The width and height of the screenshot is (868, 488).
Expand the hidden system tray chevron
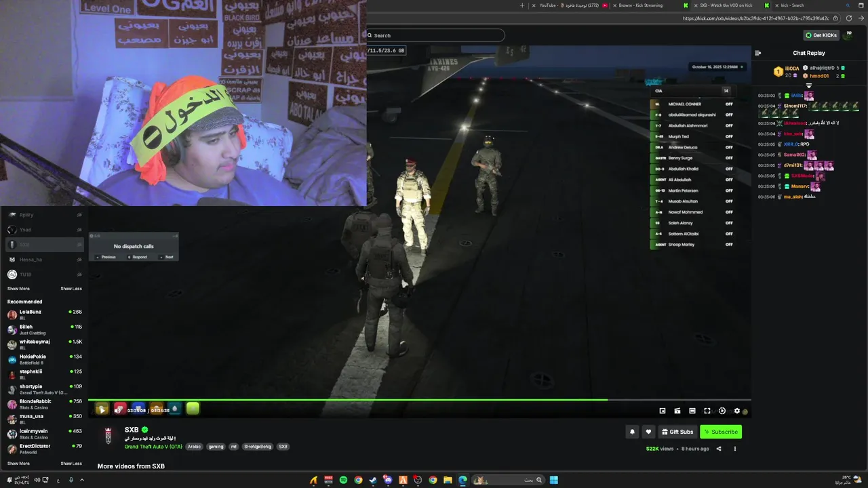[82, 480]
